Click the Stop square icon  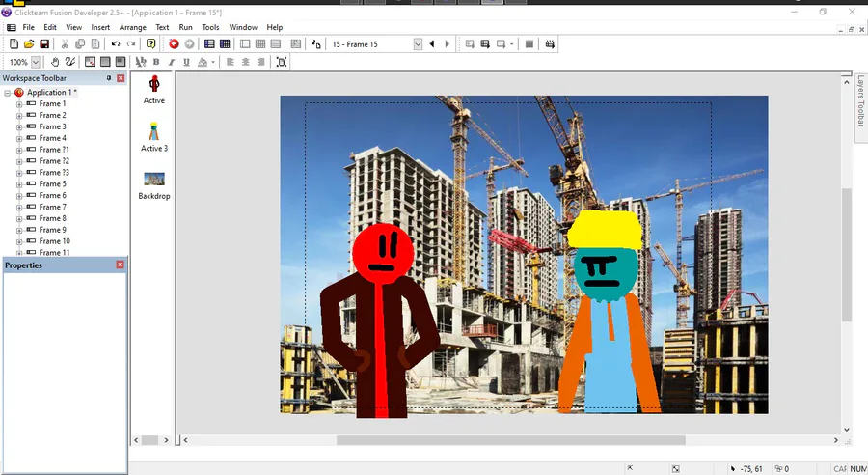point(529,43)
